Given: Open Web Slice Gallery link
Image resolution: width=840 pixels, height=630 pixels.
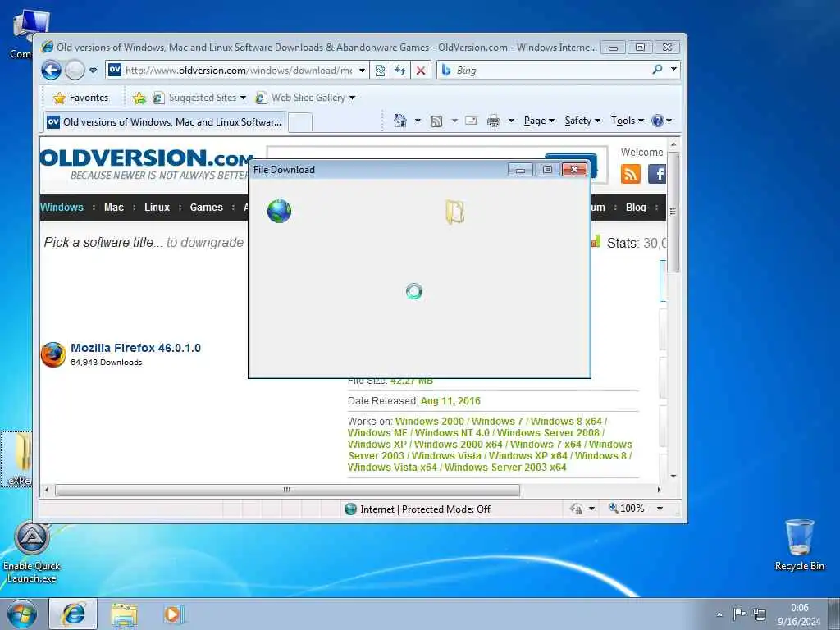Looking at the screenshot, I should pyautogui.click(x=301, y=98).
